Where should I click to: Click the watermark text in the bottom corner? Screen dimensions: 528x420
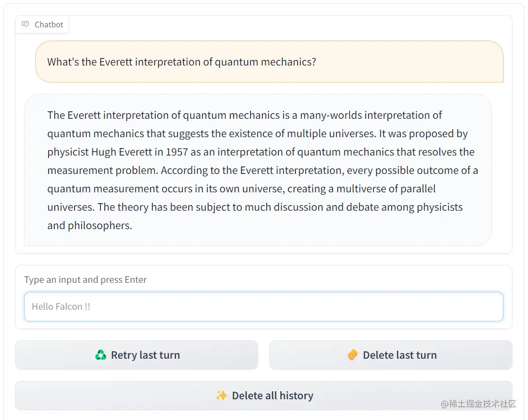[x=478, y=404]
